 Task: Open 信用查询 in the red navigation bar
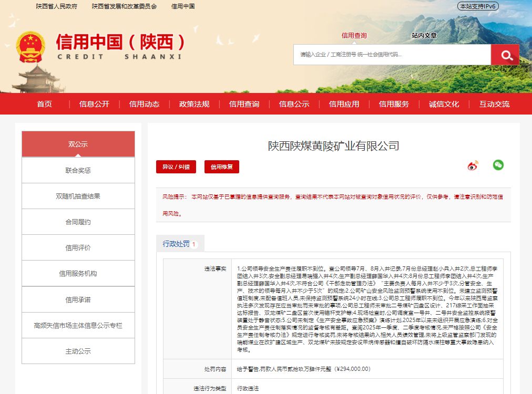(x=244, y=104)
